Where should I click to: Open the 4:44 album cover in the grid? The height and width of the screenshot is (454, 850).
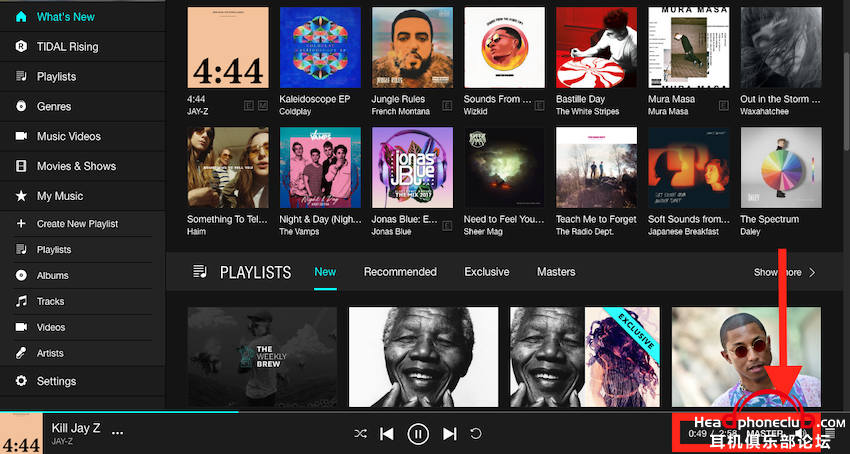(x=228, y=47)
